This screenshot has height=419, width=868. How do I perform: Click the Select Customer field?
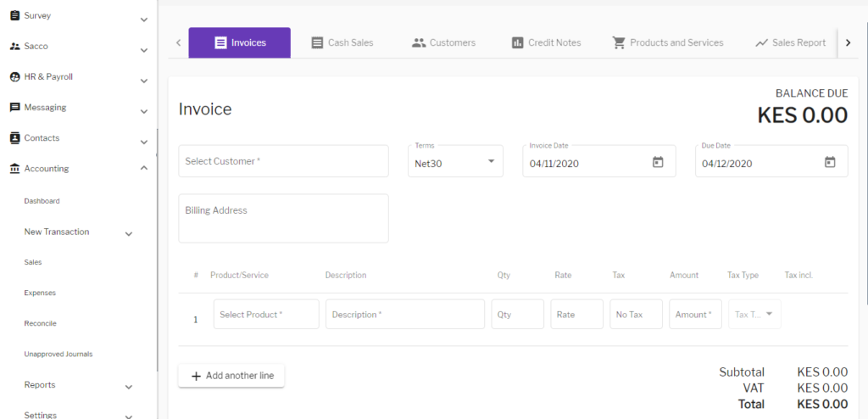point(283,161)
